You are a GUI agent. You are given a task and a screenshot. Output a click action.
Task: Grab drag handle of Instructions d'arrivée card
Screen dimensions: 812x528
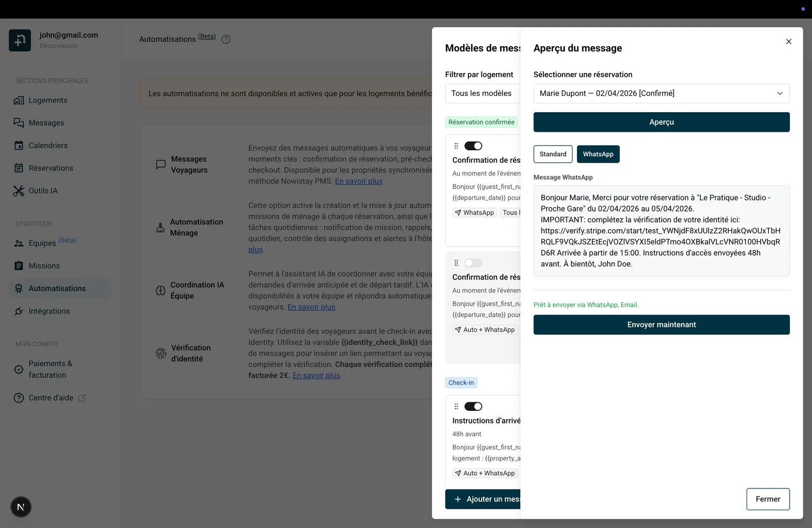coord(456,406)
